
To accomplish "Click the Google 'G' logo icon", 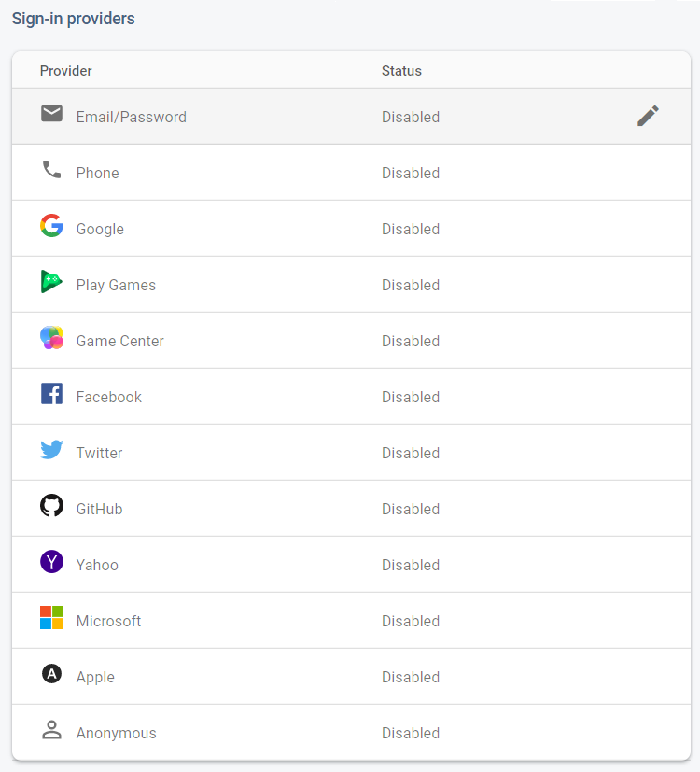I will [52, 229].
